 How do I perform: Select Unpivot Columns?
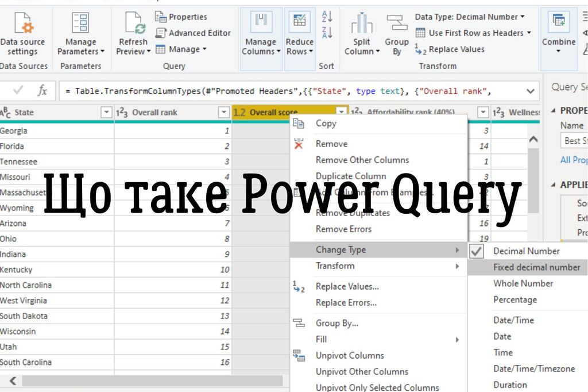[x=350, y=356]
